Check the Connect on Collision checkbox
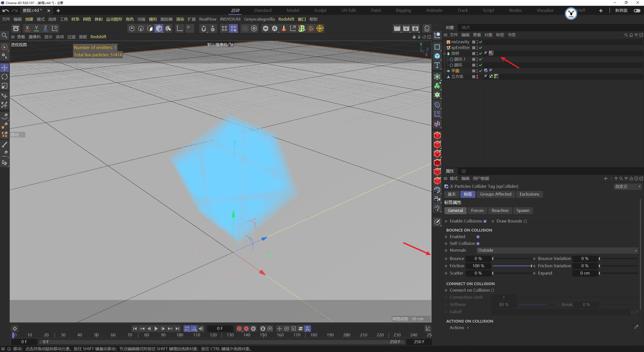The height and width of the screenshot is (352, 644). tap(492, 290)
